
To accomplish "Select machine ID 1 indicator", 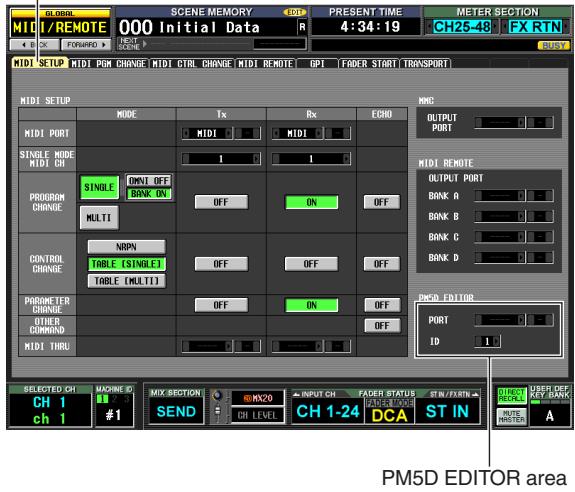I will (102, 399).
